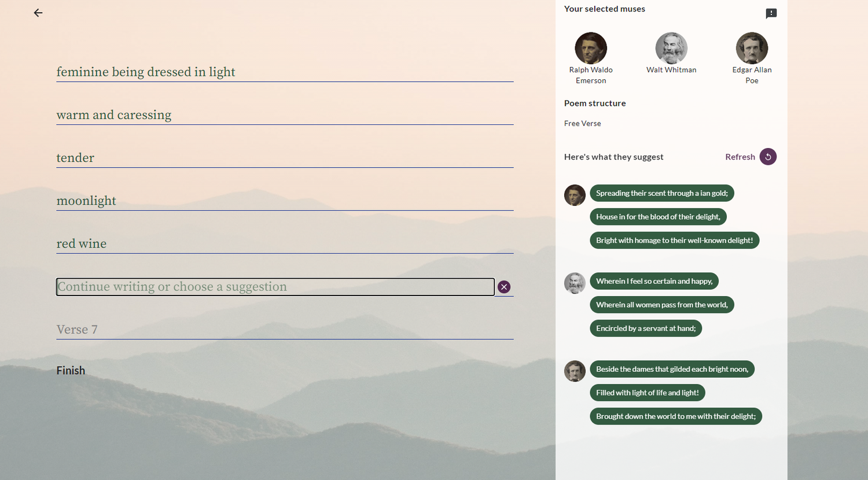Pick 'Beside the dames that gilded each bright noon,'
Image resolution: width=868 pixels, height=480 pixels.
point(672,368)
